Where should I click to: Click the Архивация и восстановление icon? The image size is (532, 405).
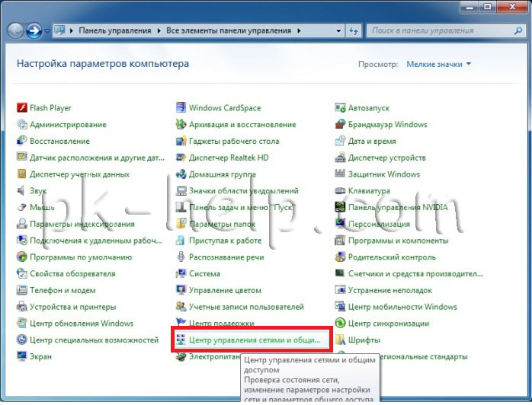(x=181, y=124)
